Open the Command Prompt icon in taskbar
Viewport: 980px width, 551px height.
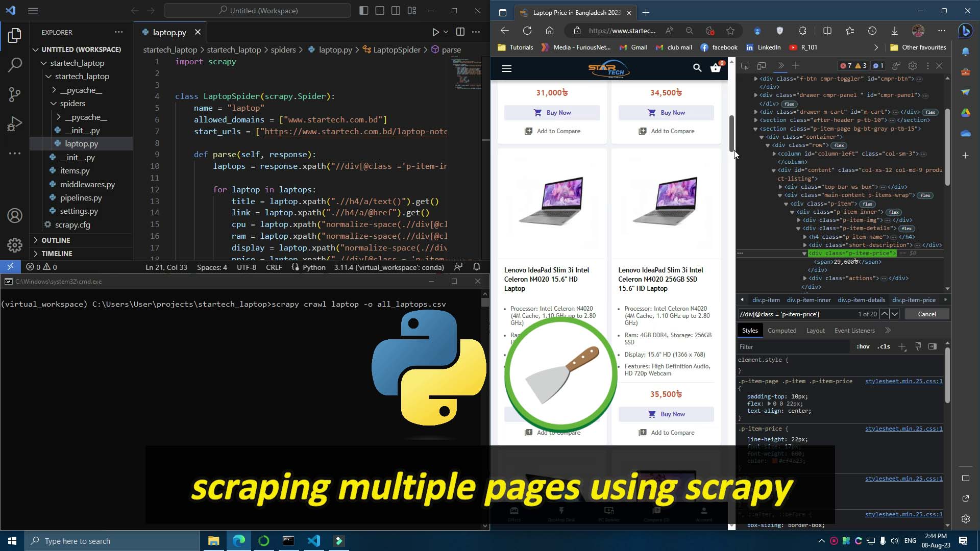pyautogui.click(x=288, y=541)
